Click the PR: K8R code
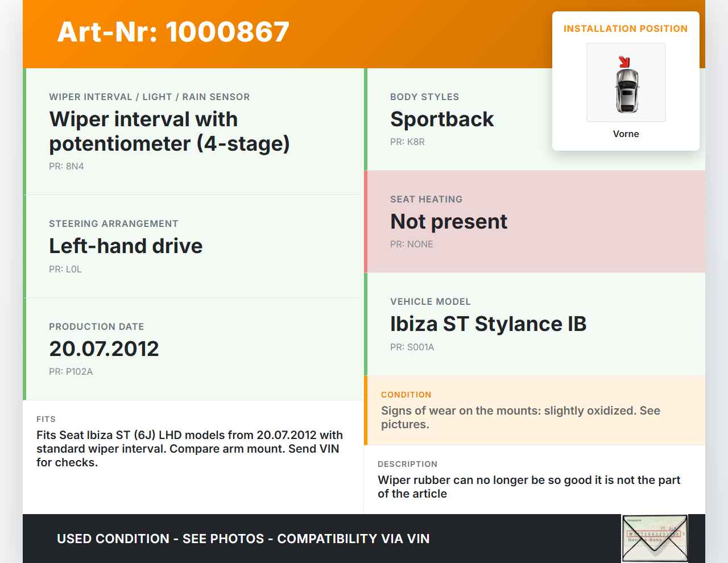Screen dimensions: 728x563 coord(407,142)
